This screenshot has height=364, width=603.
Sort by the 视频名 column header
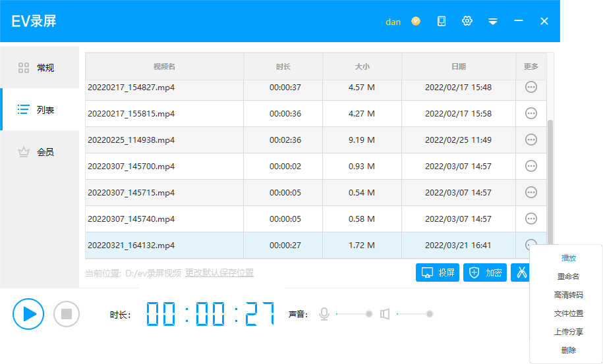pos(165,66)
